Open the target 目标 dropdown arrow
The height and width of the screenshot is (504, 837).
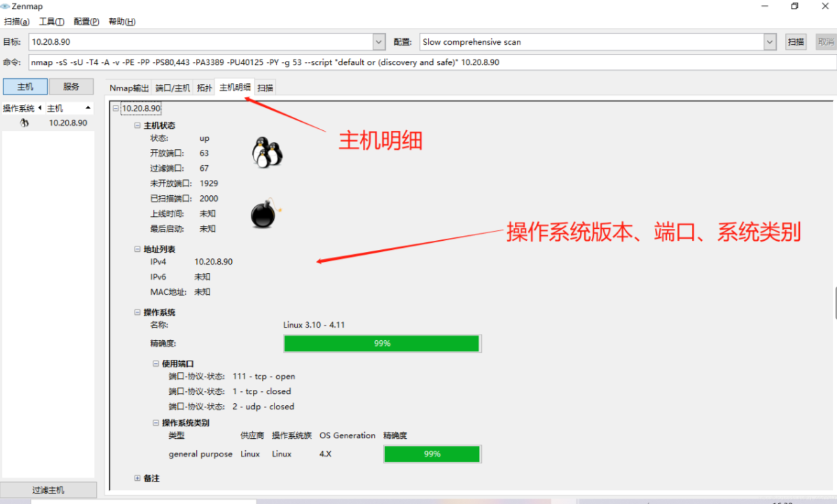click(x=378, y=41)
